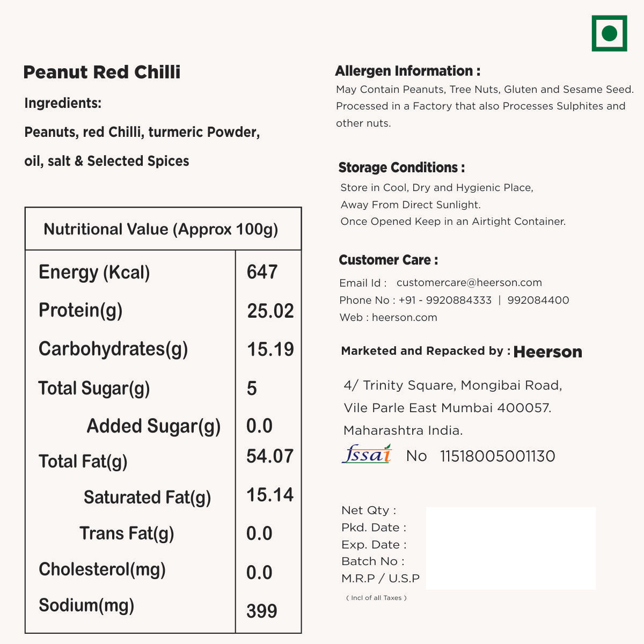Click the Storage Conditions heading

coord(402,167)
